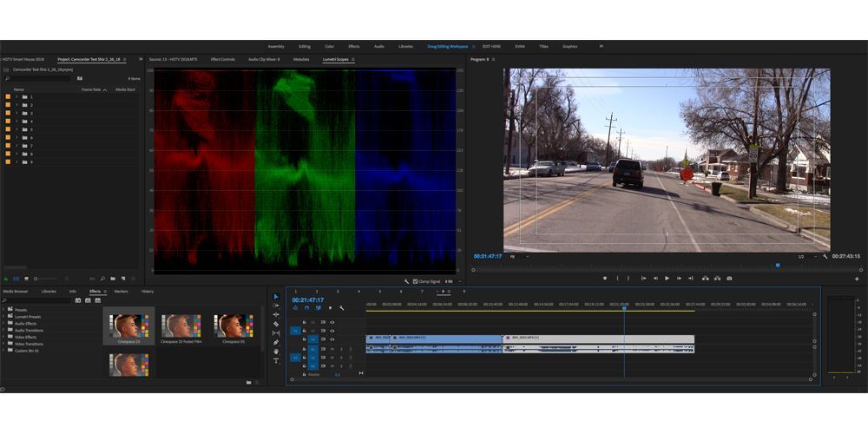Mute audio track A1
This screenshot has height=434, width=868.
click(x=332, y=349)
